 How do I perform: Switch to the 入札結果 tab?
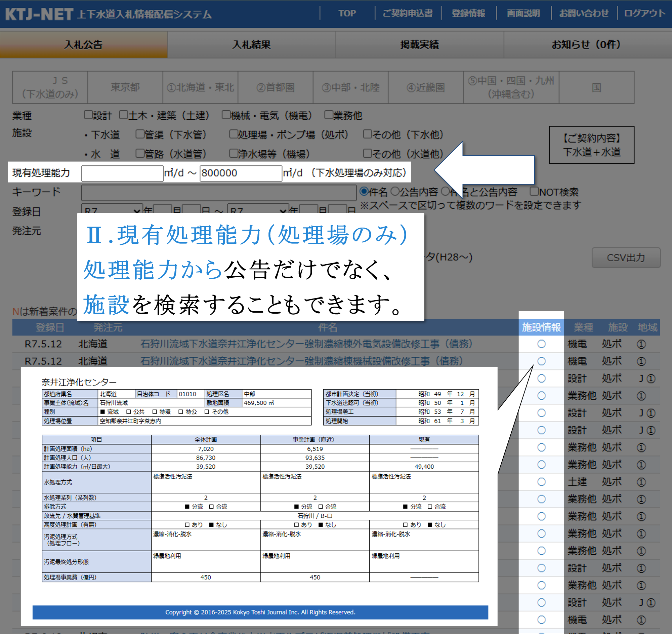click(x=251, y=45)
